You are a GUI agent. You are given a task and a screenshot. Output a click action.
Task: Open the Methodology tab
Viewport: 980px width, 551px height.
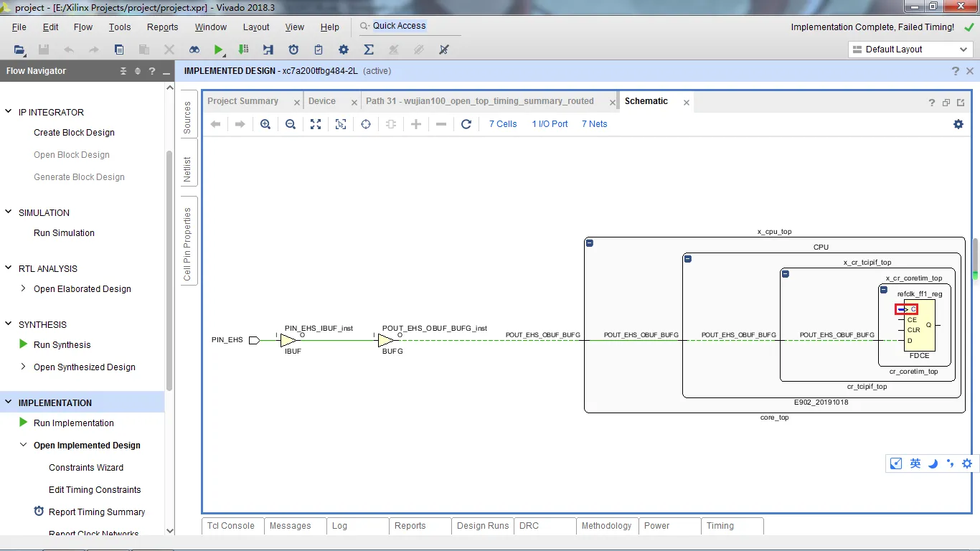pyautogui.click(x=607, y=526)
